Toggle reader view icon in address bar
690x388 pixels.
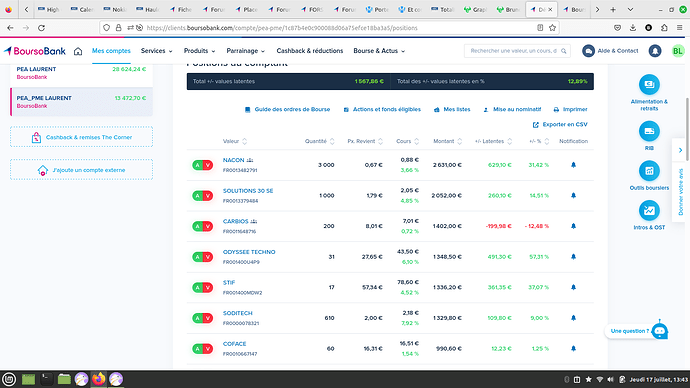(540, 28)
